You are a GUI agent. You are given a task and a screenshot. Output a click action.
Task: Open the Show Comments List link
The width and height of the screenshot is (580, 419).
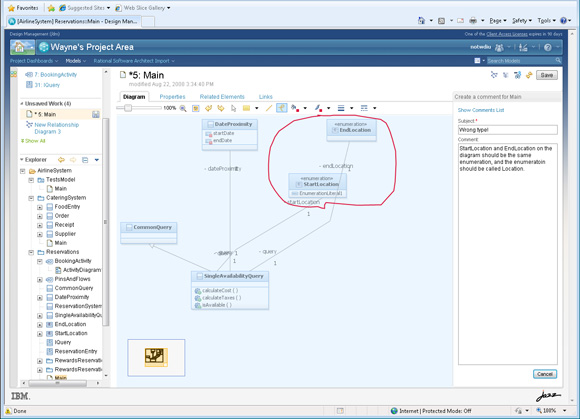pos(481,110)
